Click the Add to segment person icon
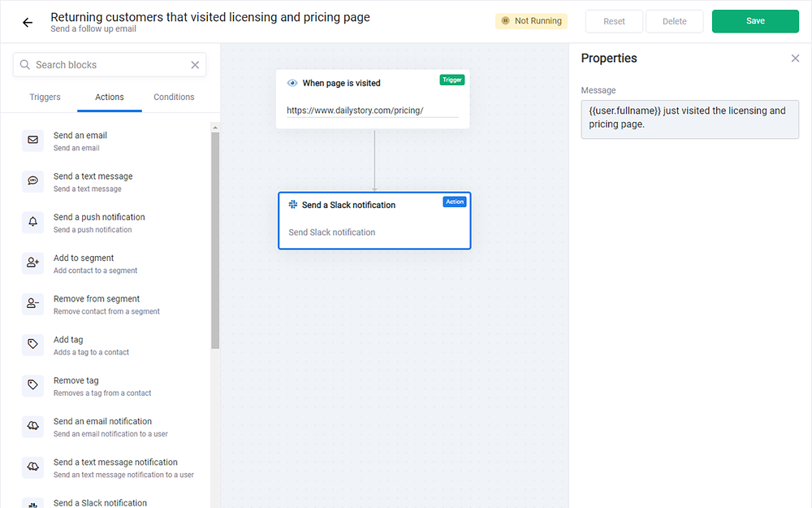This screenshot has width=812, height=508. (32, 263)
